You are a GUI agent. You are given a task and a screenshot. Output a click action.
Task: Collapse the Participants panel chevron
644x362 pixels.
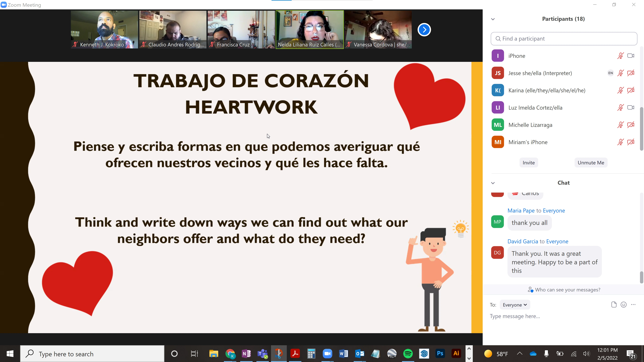point(493,19)
